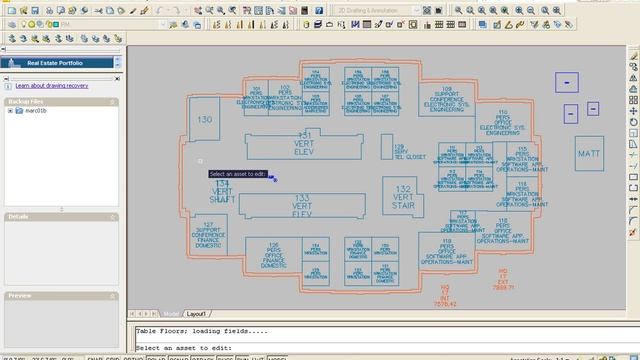This screenshot has width=640, height=360.
Task: Open the Properties palette icon
Action: click(247, 10)
